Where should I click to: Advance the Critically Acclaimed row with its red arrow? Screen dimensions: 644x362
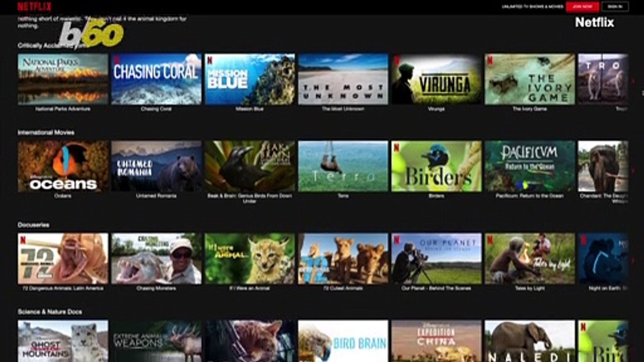click(633, 80)
